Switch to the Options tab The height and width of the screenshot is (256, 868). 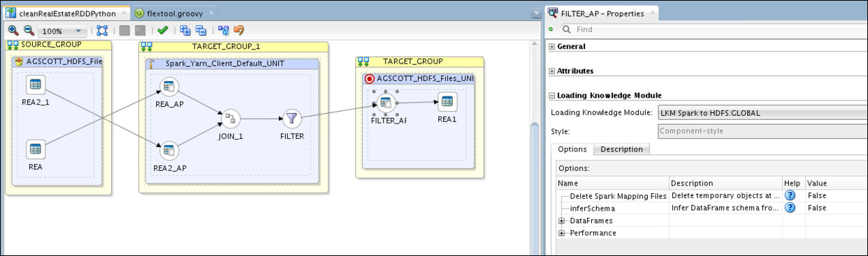[572, 149]
